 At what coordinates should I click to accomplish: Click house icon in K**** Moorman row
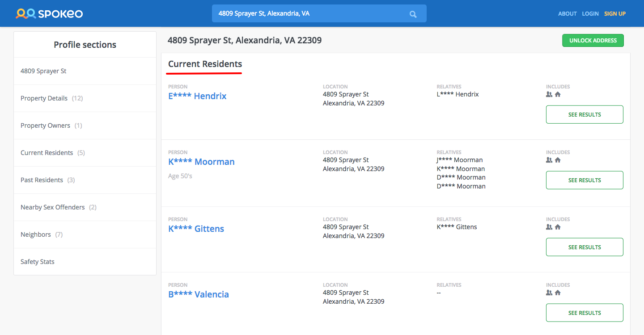click(x=558, y=160)
